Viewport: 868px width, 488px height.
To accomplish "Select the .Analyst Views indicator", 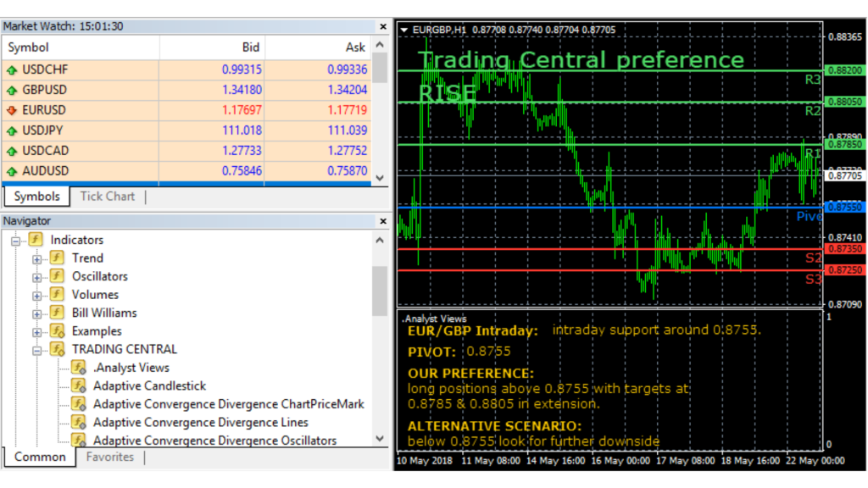I will tap(131, 368).
